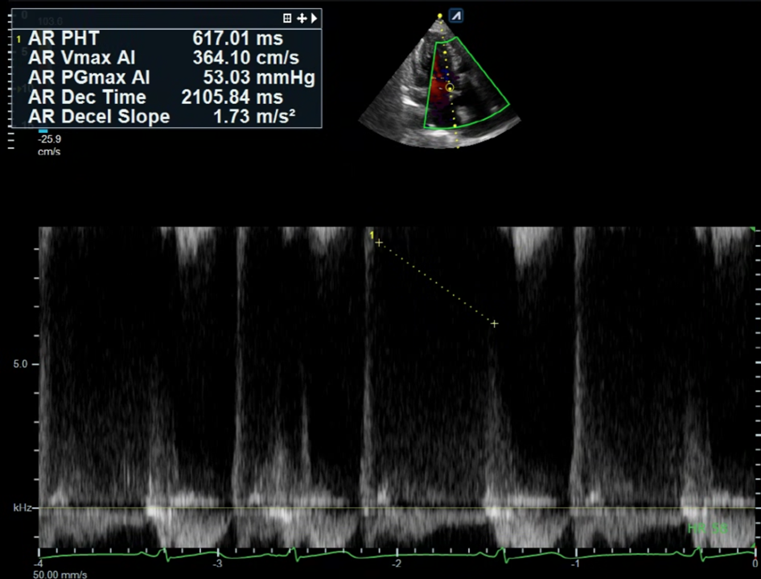Click the -3 time axis marker
This screenshot has height=579, width=761.
[x=218, y=563]
